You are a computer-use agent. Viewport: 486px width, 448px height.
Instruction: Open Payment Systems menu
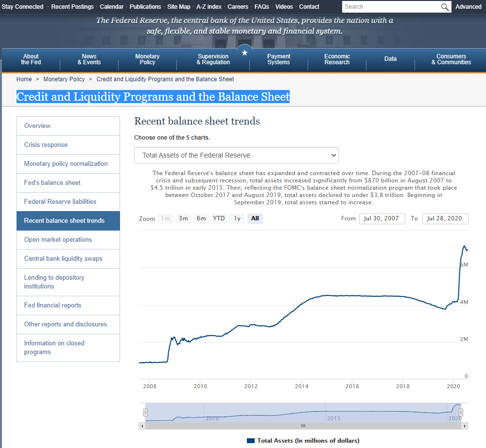[x=278, y=59]
